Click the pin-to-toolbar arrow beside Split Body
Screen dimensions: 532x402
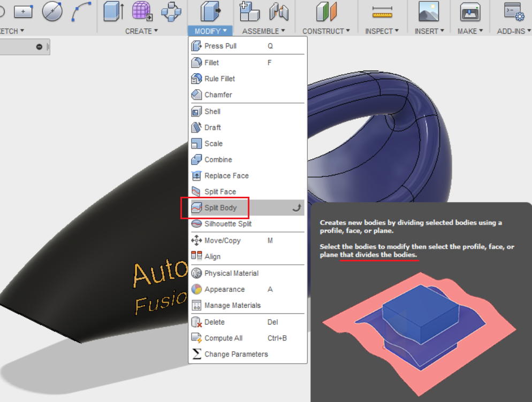tap(297, 208)
